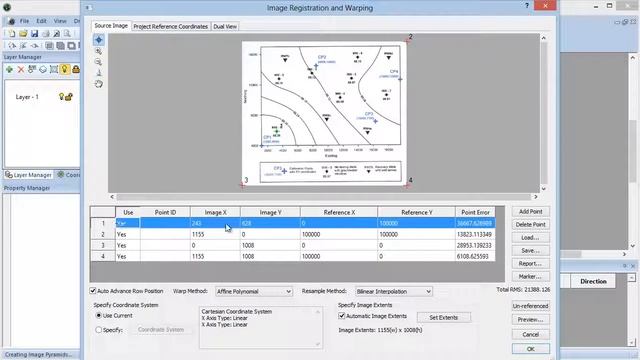Screen dimensions: 640x360
Task: Toggle the highlighted light bulb in Layer Manager toolbar
Action: coord(64,69)
